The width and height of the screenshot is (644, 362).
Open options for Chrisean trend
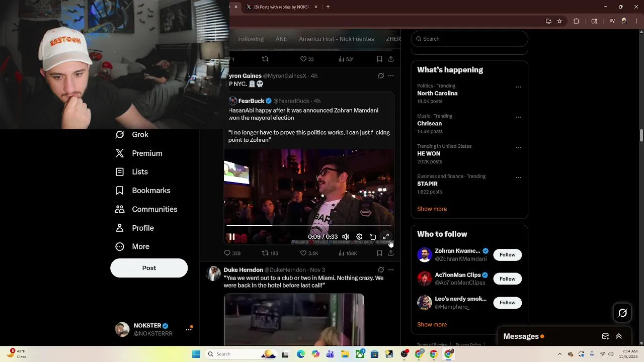(518, 117)
